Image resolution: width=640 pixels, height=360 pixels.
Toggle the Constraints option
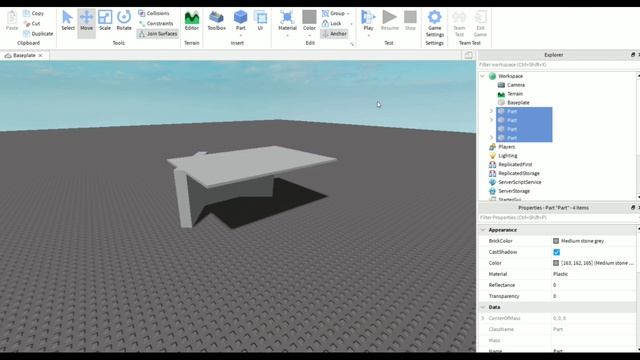point(156,24)
